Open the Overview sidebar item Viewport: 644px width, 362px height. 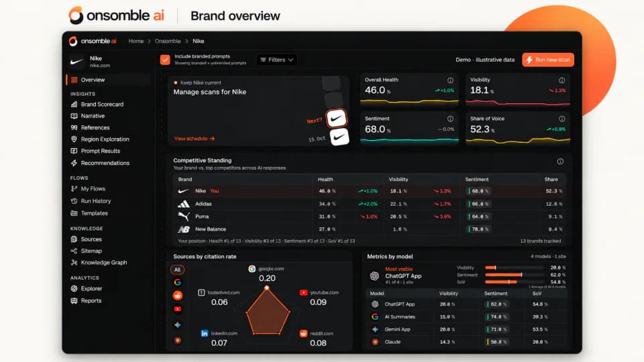pos(109,80)
